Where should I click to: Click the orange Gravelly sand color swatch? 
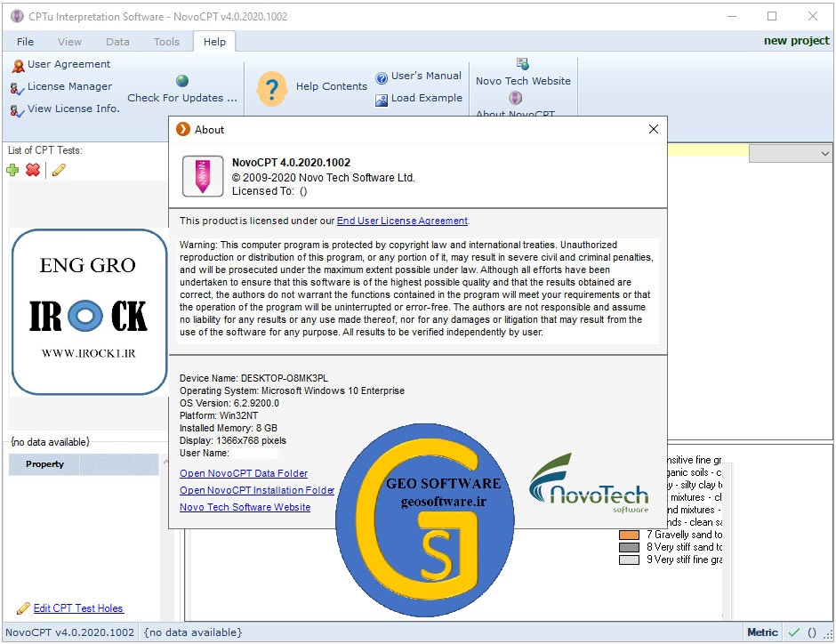tap(629, 535)
